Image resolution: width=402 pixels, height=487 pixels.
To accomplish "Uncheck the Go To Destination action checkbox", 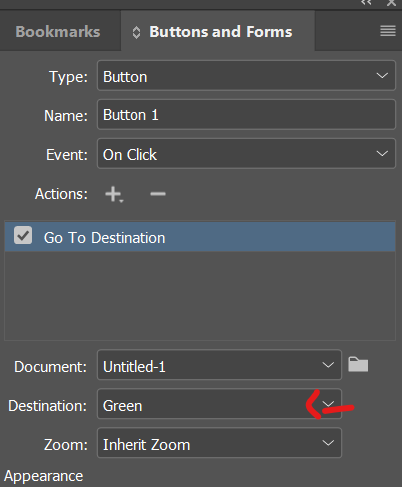I will tap(23, 235).
